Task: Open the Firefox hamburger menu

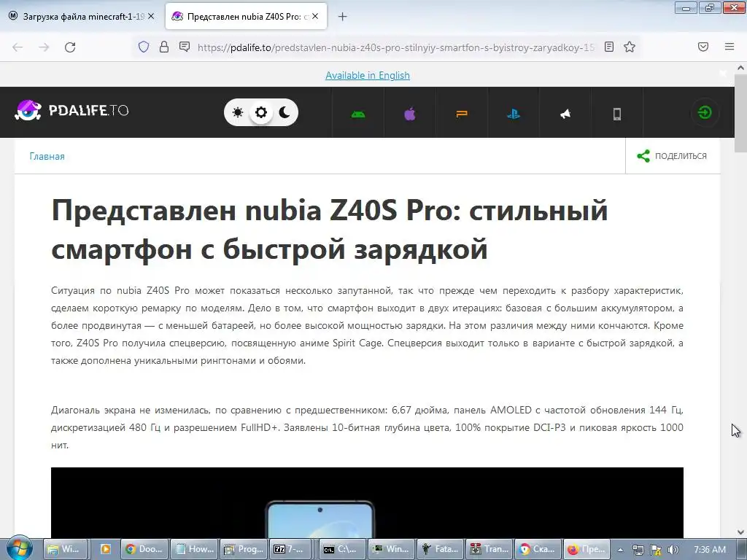Action: (x=729, y=47)
